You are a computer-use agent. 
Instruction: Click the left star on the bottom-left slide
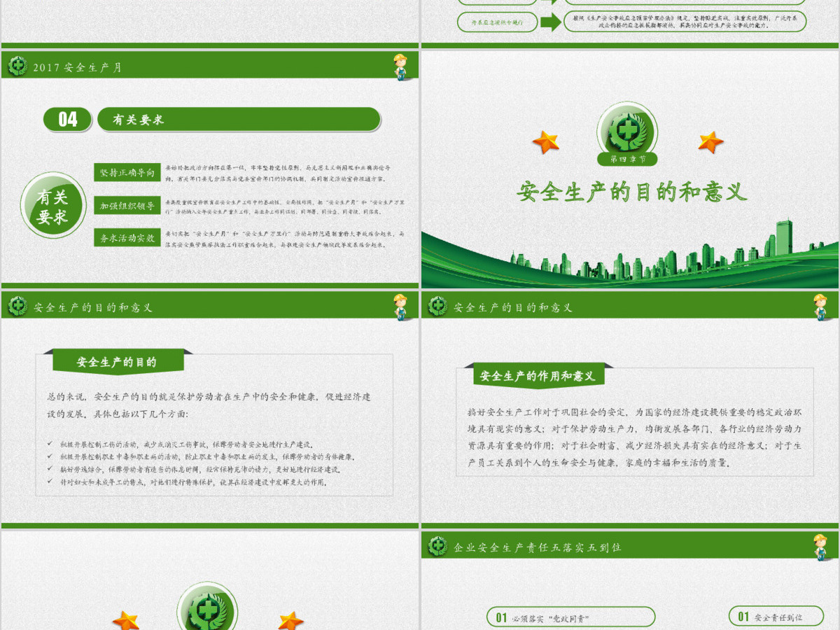click(x=126, y=620)
